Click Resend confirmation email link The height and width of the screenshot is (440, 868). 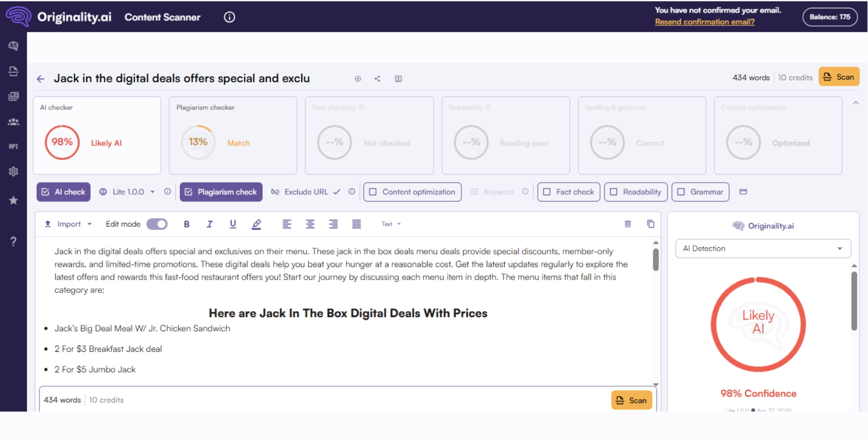(x=705, y=22)
